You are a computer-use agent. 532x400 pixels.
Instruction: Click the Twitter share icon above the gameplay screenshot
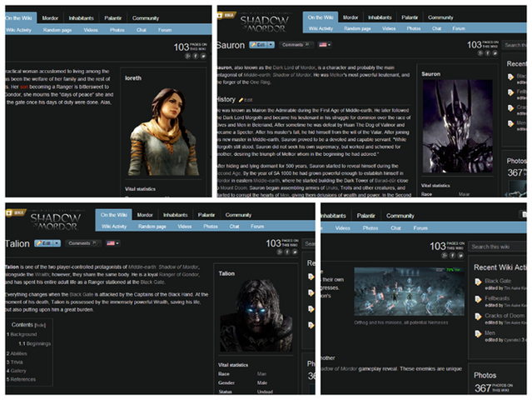[460, 255]
